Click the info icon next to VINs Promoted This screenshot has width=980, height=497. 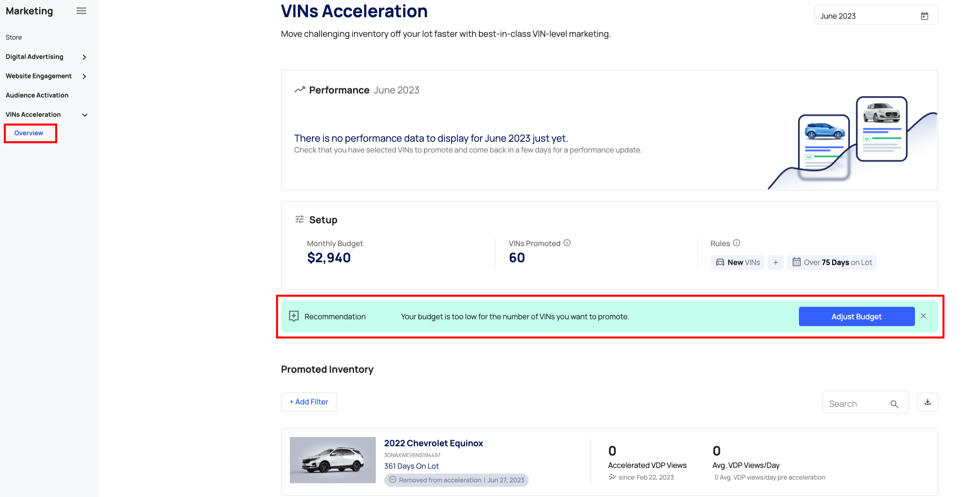point(567,243)
